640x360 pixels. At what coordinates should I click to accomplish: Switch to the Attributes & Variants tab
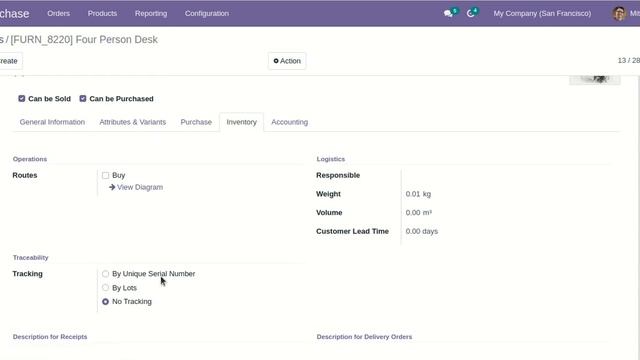[x=133, y=122]
